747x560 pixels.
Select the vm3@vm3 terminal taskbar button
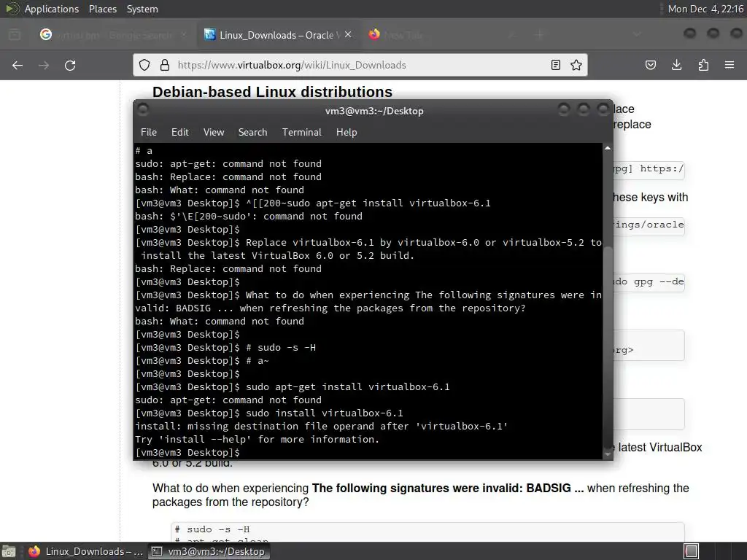[x=208, y=551]
